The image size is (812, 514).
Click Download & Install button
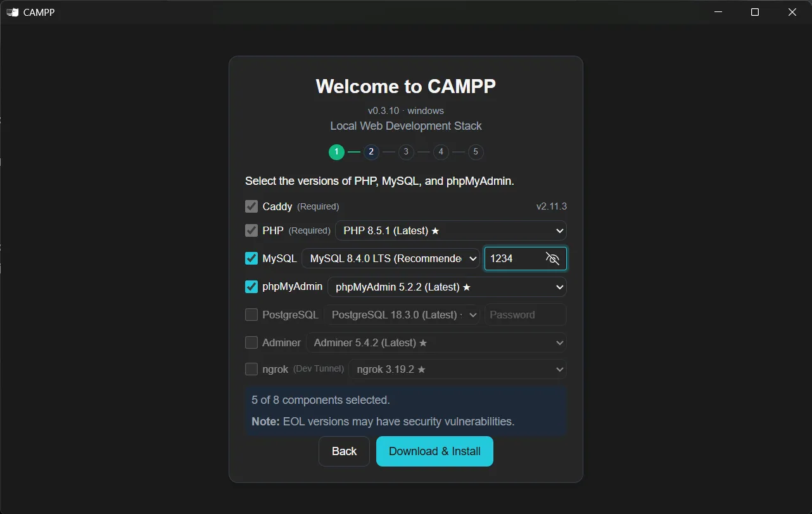pos(435,451)
